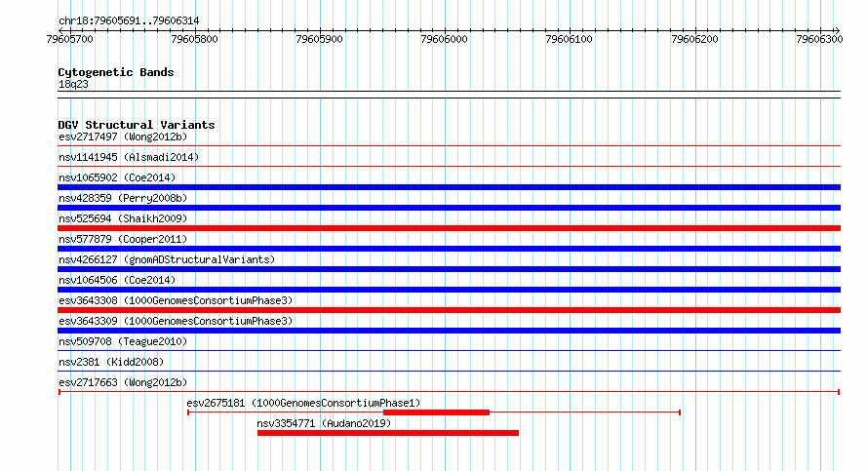Click the blue bar under nsv428359

coord(449,208)
